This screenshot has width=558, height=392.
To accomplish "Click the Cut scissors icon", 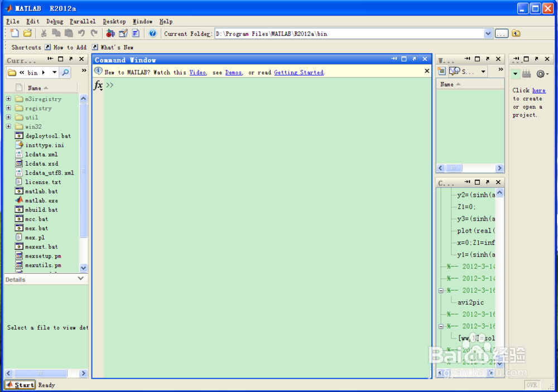I will [44, 33].
